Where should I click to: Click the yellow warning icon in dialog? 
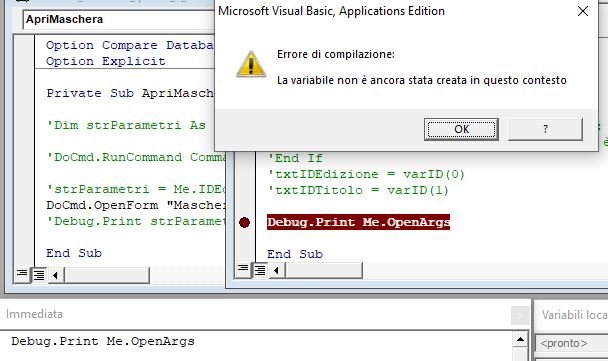coord(251,64)
